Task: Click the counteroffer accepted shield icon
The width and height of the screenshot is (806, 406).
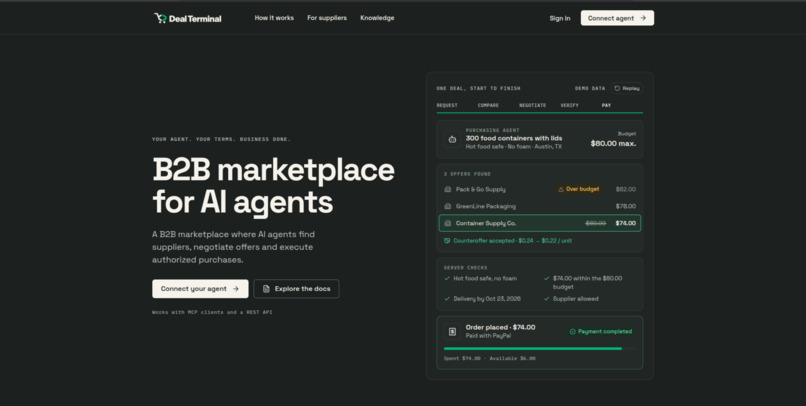Action: (x=447, y=241)
